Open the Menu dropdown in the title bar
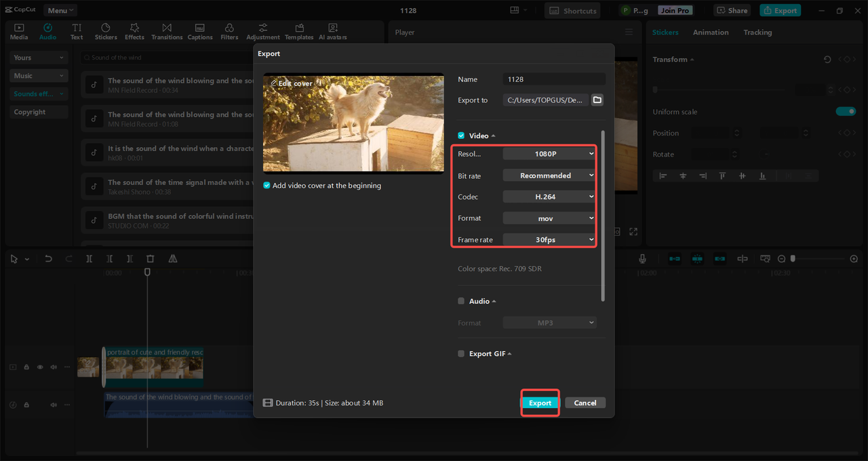The image size is (868, 461). pos(60,10)
